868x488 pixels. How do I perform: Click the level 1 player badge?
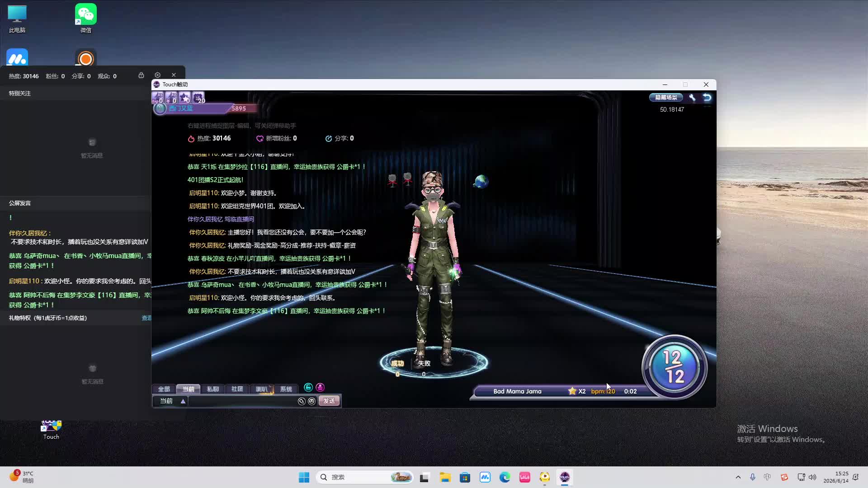pyautogui.click(x=160, y=108)
